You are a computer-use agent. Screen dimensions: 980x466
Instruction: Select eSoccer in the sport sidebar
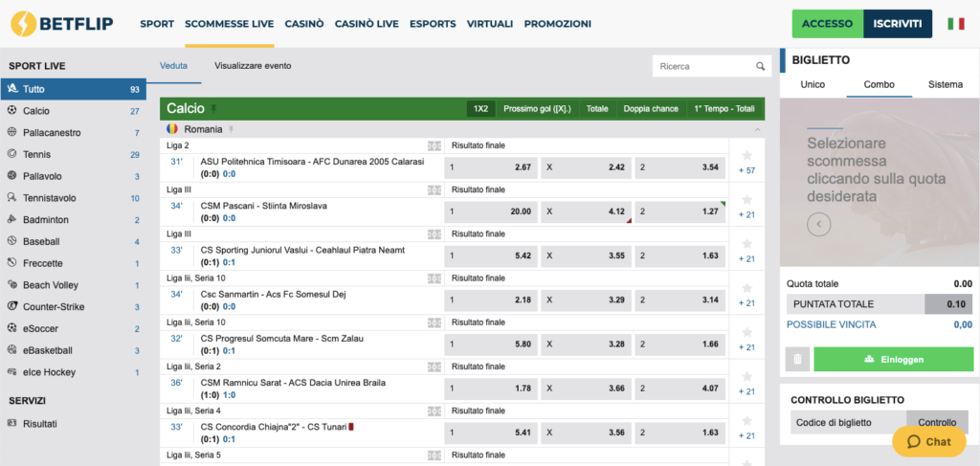coord(73,328)
